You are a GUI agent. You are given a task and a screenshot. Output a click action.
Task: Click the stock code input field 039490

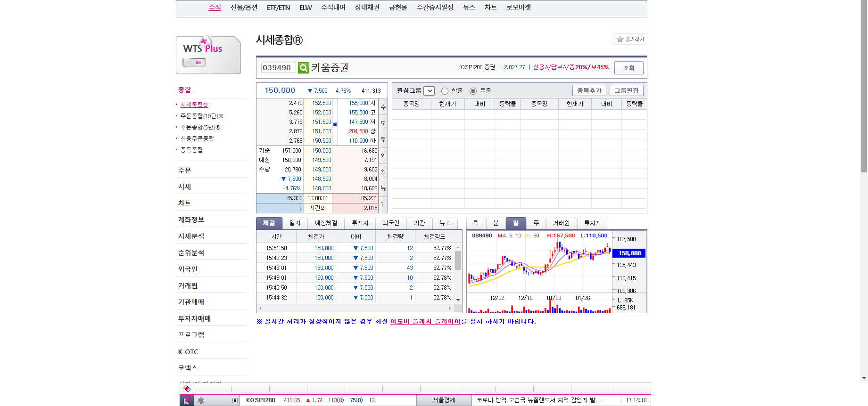pos(278,68)
